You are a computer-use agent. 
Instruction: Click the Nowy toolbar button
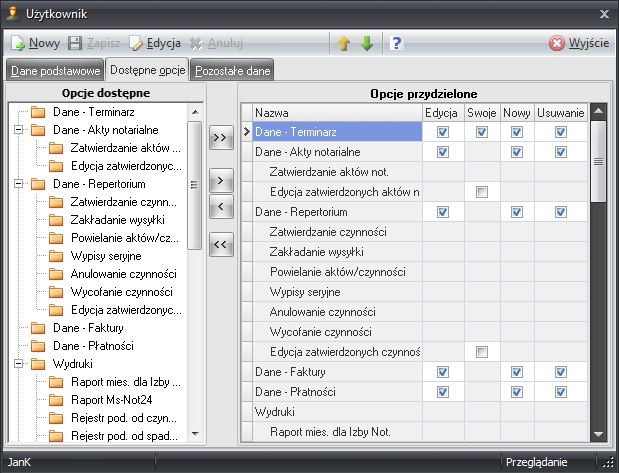tap(35, 43)
